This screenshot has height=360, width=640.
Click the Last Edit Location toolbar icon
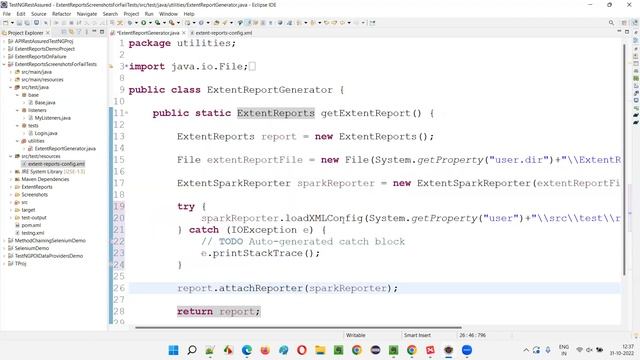coord(327,23)
